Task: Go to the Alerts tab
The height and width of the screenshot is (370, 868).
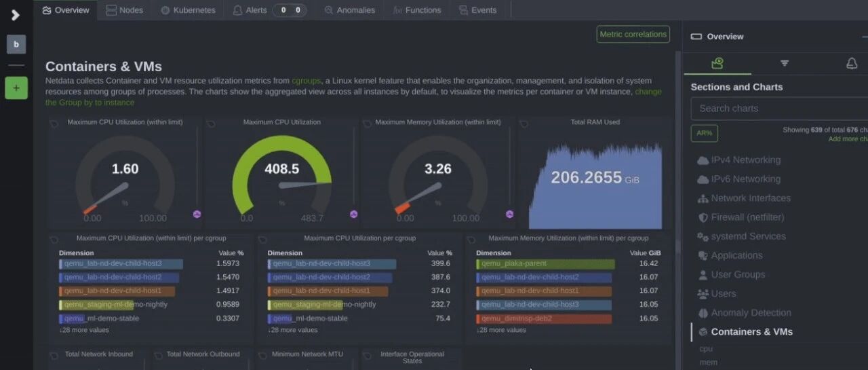Action: click(x=269, y=10)
